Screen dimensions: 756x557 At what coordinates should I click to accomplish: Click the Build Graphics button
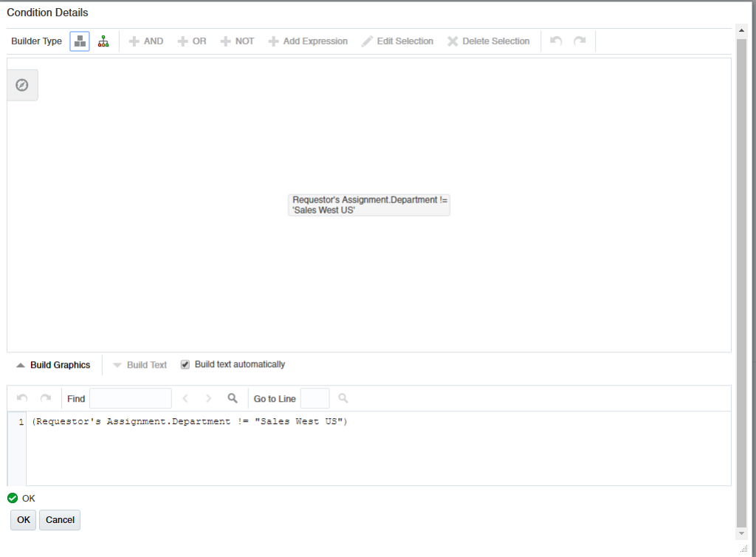coord(53,365)
